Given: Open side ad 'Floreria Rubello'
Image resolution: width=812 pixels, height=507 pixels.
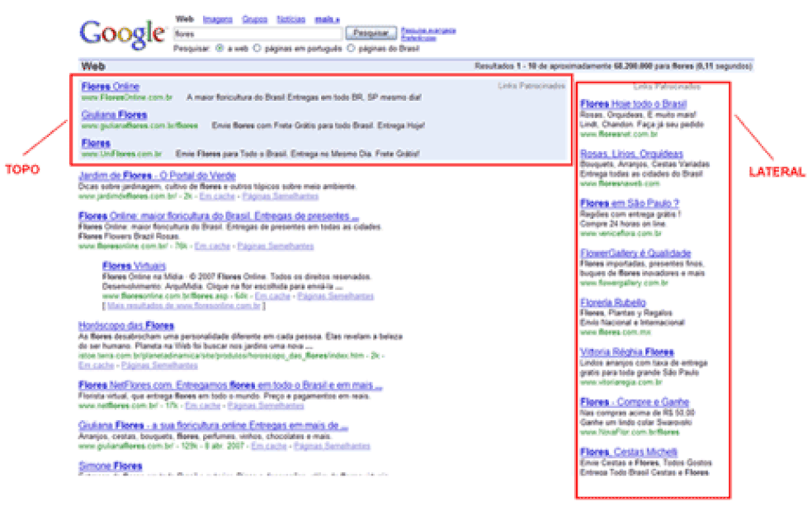Looking at the screenshot, I should click(x=613, y=303).
